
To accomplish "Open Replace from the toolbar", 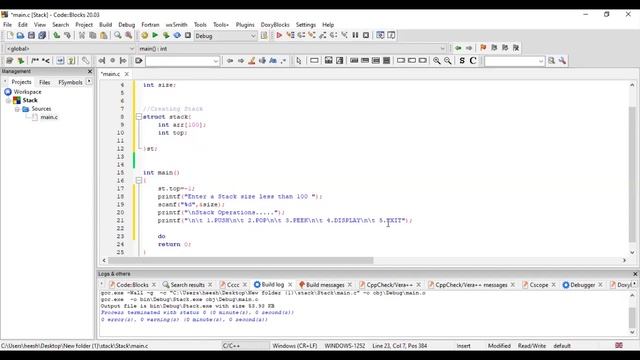I will 128,36.
